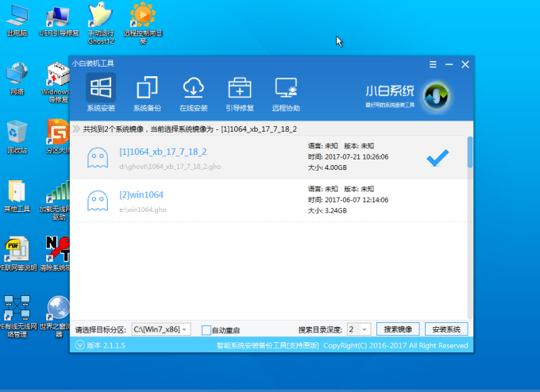The width and height of the screenshot is (540, 392).
Task: Click the 搜索镜像 (Search Image) button
Action: point(397,329)
